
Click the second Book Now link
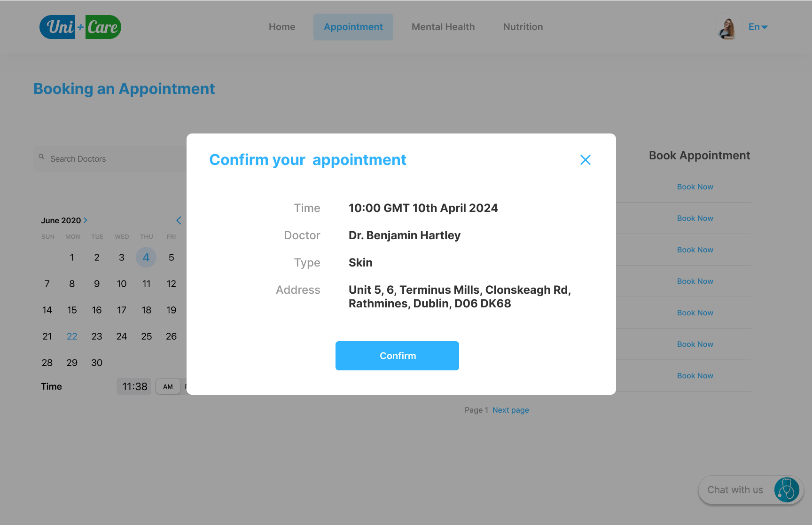click(695, 218)
